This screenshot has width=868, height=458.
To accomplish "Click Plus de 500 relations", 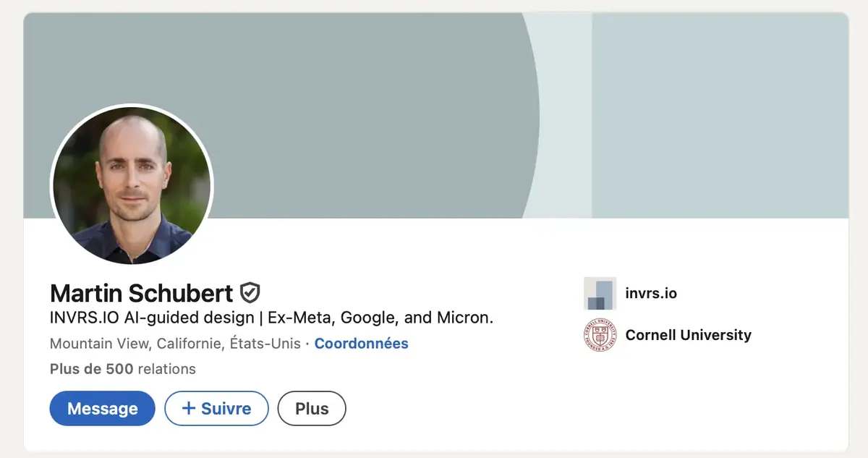I will coord(122,369).
